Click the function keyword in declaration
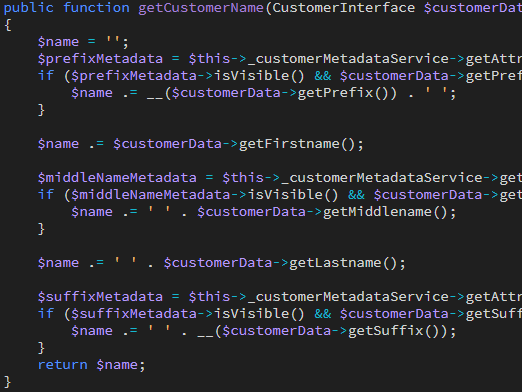 tap(96, 7)
